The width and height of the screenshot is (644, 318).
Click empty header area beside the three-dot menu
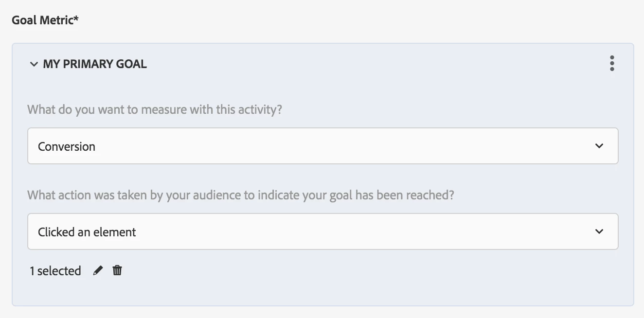[438, 64]
